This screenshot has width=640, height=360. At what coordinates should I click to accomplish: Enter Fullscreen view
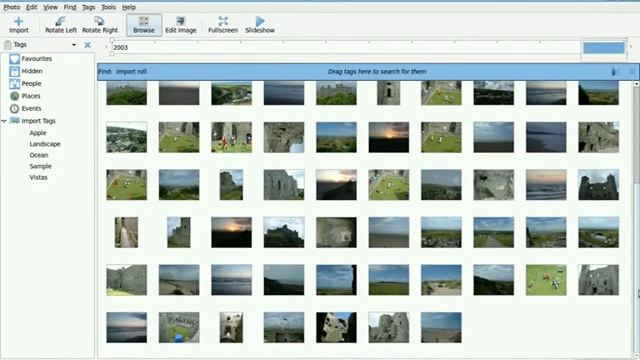(223, 25)
